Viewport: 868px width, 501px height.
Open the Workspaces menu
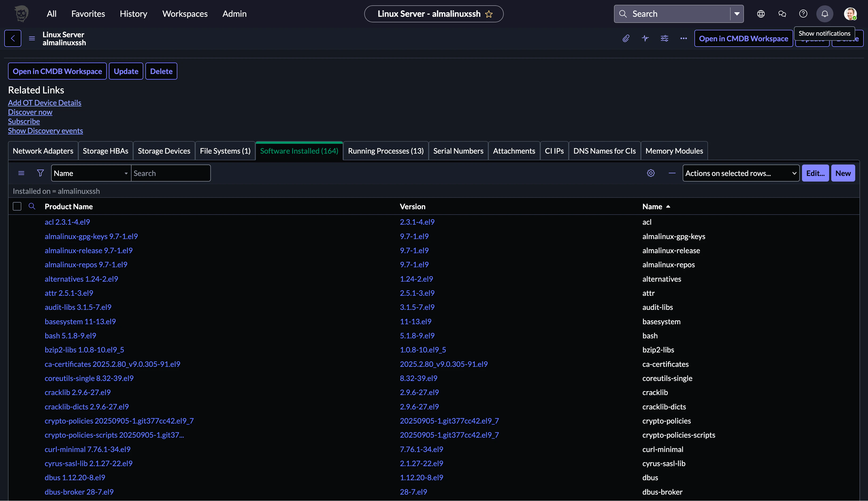click(x=185, y=14)
